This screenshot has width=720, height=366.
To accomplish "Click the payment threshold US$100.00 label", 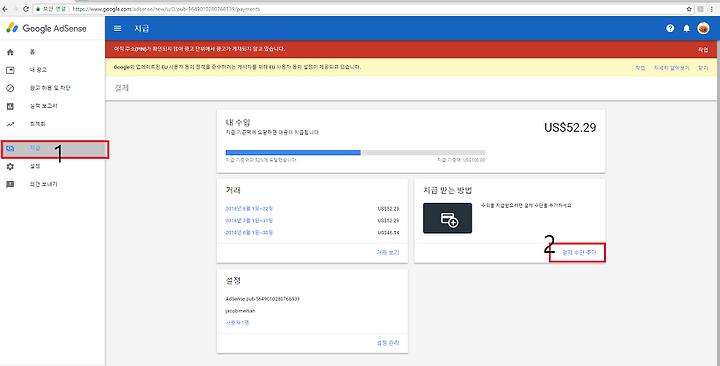I will click(x=461, y=160).
